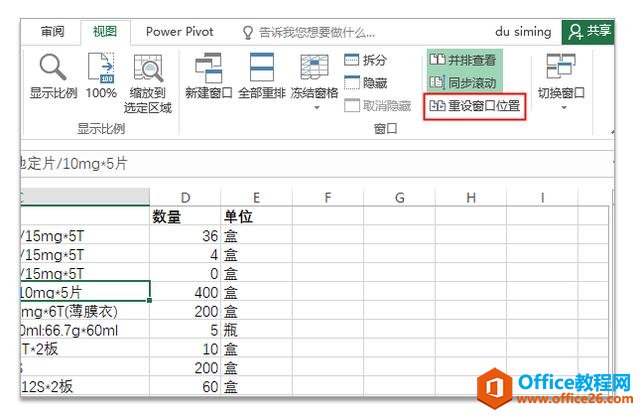
Task: Select the cell with quantity 400
Action: tap(185, 292)
